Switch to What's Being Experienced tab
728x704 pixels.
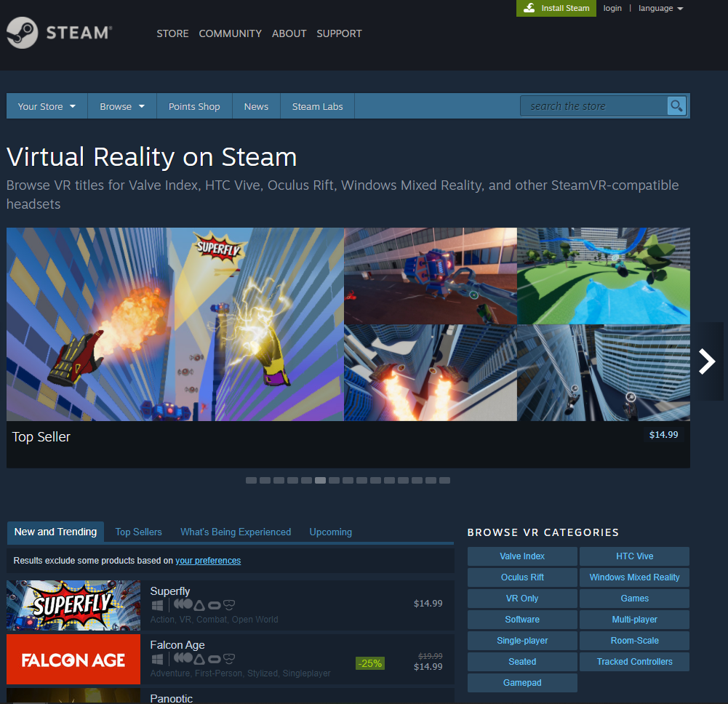coord(236,532)
